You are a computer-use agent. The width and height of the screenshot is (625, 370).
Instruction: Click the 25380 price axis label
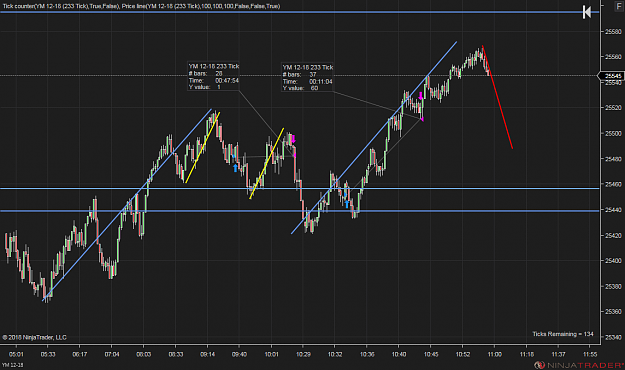pos(613,286)
